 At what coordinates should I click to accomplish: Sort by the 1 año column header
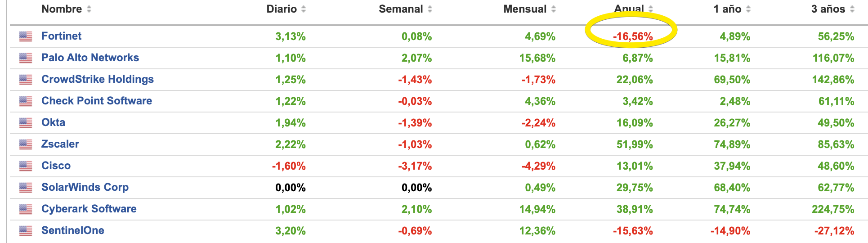point(748,9)
